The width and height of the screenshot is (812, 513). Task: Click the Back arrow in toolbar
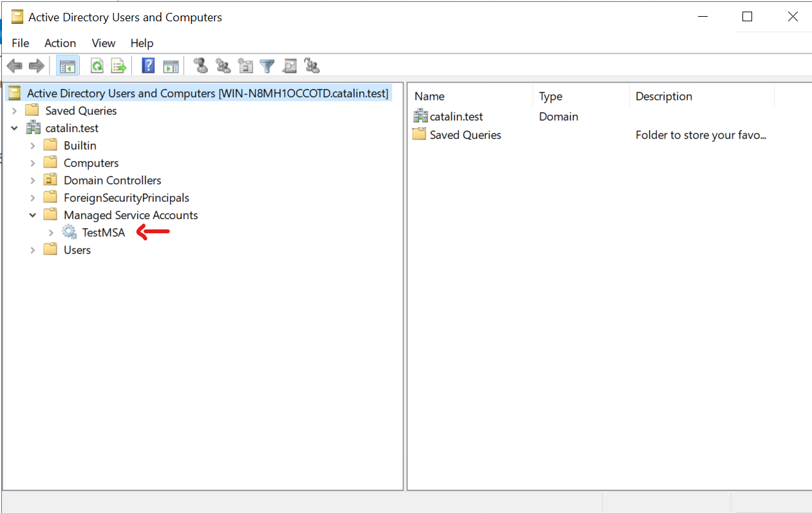(x=14, y=66)
